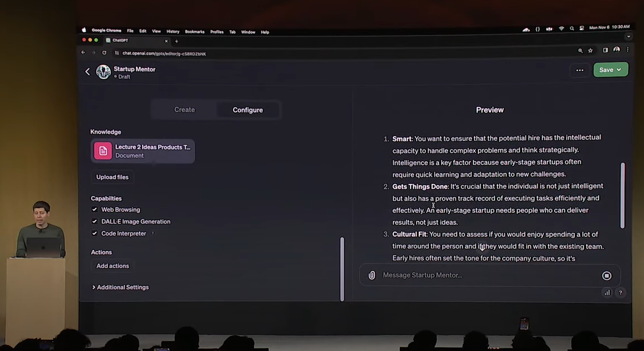The height and width of the screenshot is (351, 644).
Task: Click the Add actions button
Action: pyautogui.click(x=112, y=266)
